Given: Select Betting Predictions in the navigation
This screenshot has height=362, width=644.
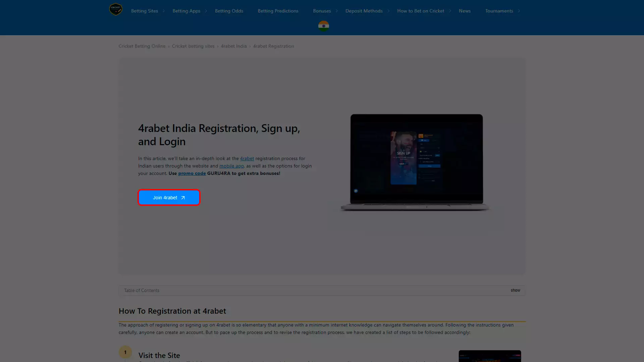Looking at the screenshot, I should click(278, 11).
